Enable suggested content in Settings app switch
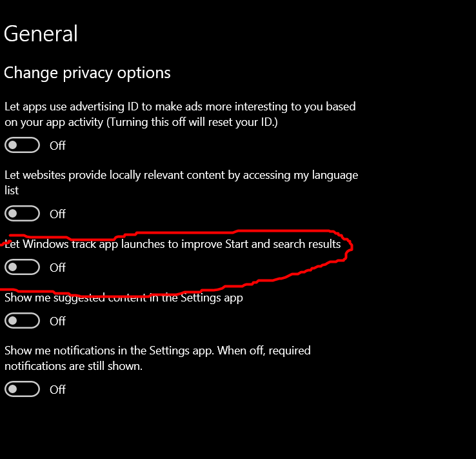This screenshot has height=459, width=476. coord(22,320)
